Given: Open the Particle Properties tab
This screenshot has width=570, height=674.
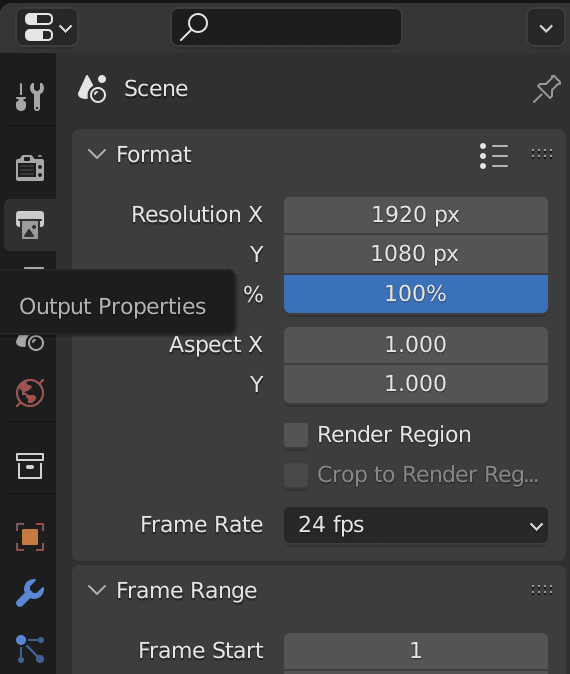Looking at the screenshot, I should [30, 649].
